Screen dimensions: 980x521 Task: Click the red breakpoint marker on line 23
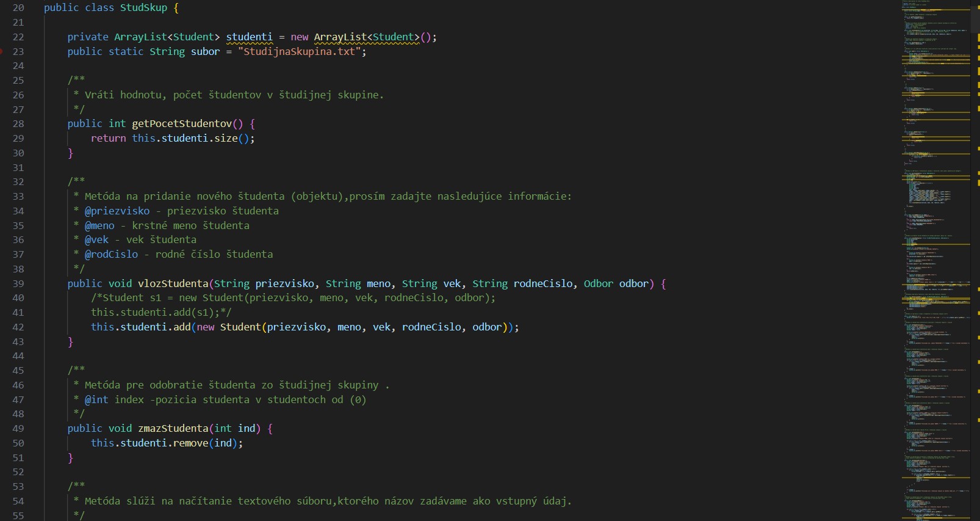[1, 51]
